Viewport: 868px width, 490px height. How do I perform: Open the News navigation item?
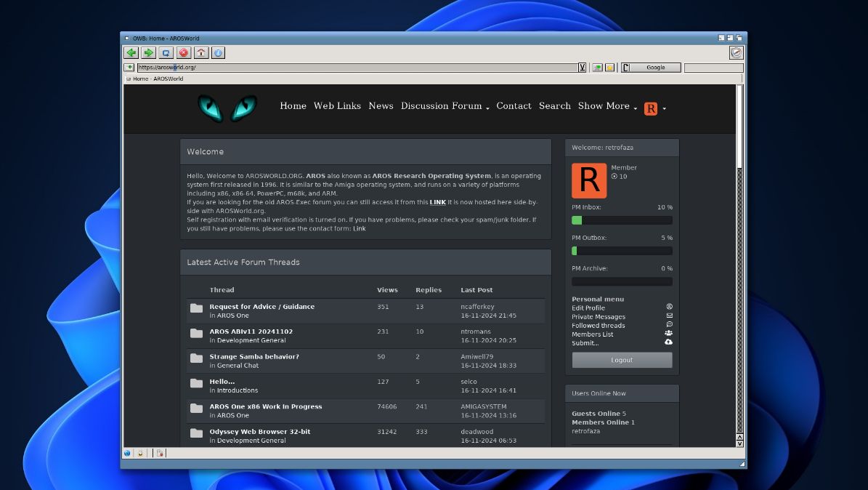coord(381,106)
